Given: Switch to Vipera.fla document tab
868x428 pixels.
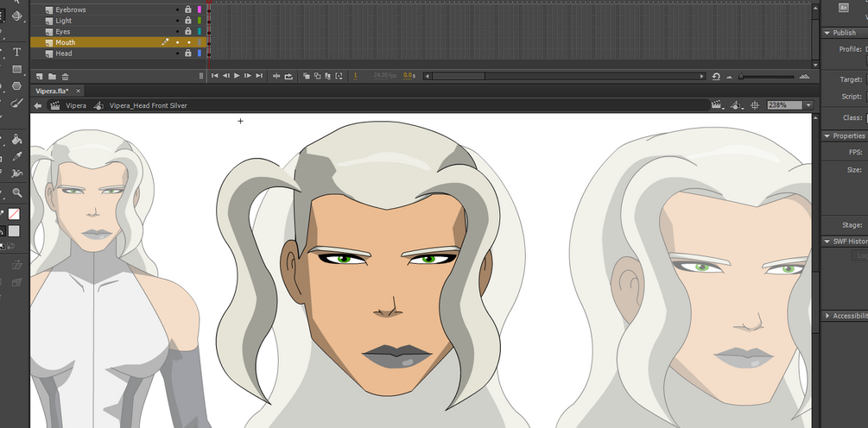Looking at the screenshot, I should coord(52,91).
